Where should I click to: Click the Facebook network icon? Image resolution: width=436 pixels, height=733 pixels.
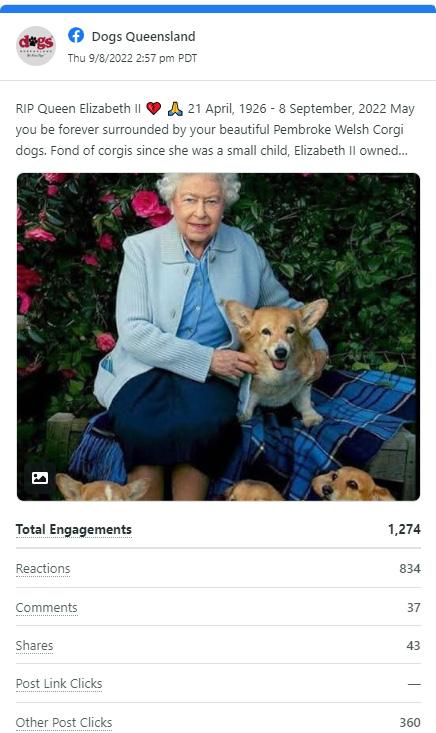coord(76,36)
